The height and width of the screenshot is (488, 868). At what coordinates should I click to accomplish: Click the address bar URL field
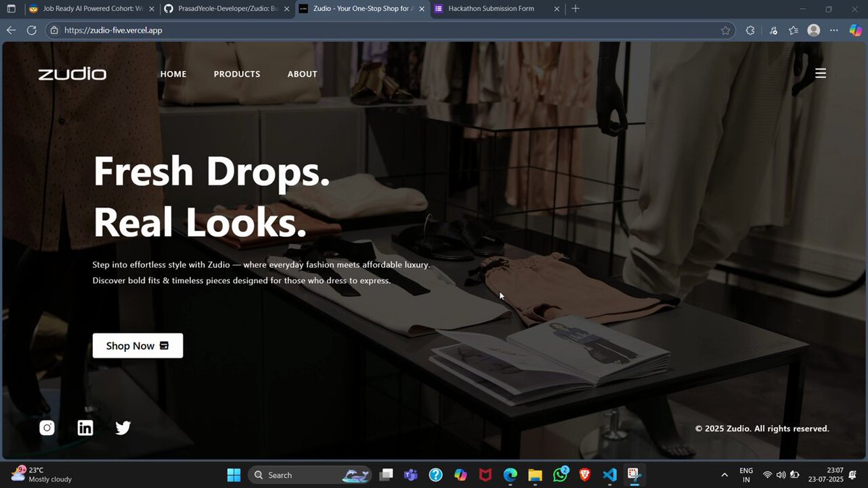[x=389, y=30]
